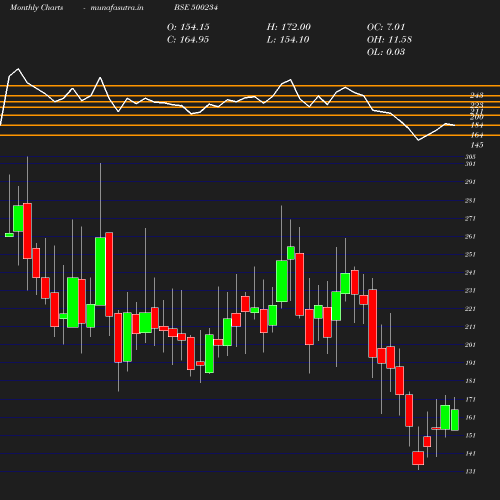The image size is (500, 500).
Task: Click the lowest red candlestick near 141
Action: pos(418,458)
